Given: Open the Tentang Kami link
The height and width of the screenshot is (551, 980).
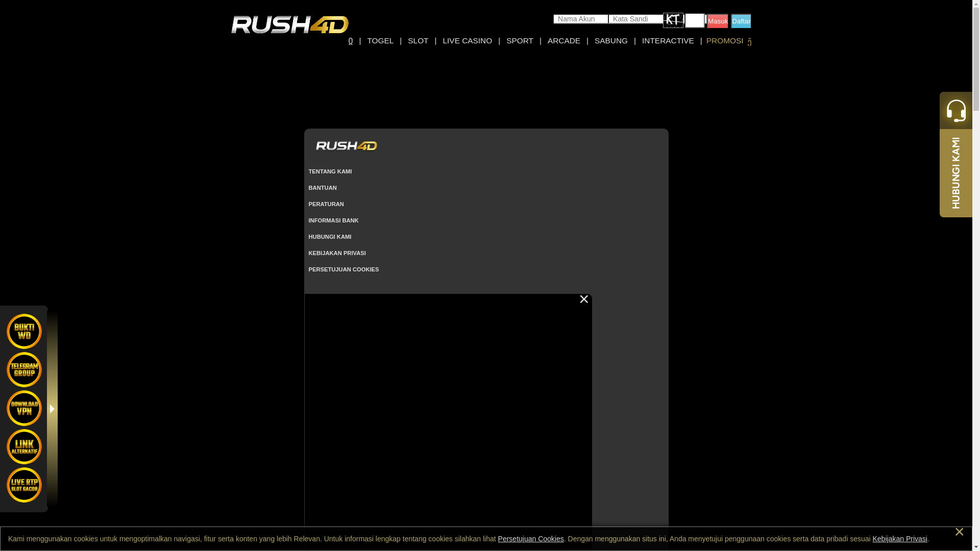Looking at the screenshot, I should click(x=330, y=171).
